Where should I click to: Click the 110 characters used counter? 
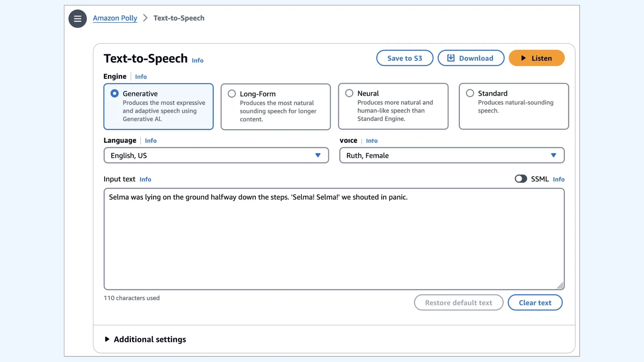pyautogui.click(x=131, y=298)
